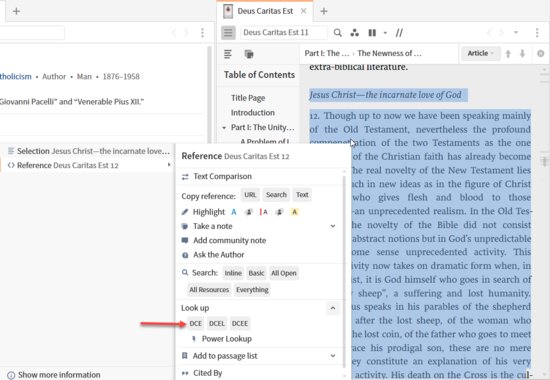This screenshot has width=550, height=380.
Task: Go forward in left panel history
Action: tap(186, 33)
